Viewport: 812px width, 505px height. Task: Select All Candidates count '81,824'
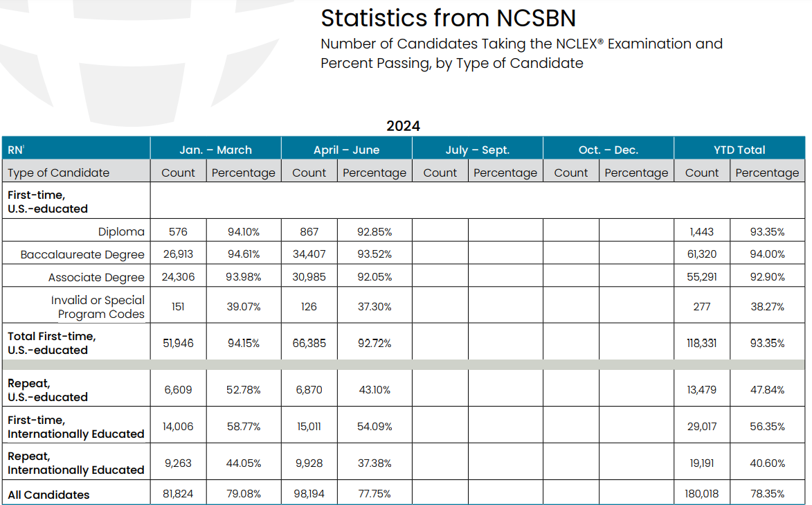178,494
